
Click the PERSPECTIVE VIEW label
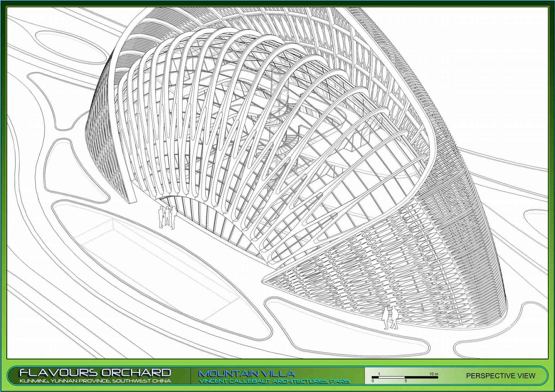click(x=500, y=376)
